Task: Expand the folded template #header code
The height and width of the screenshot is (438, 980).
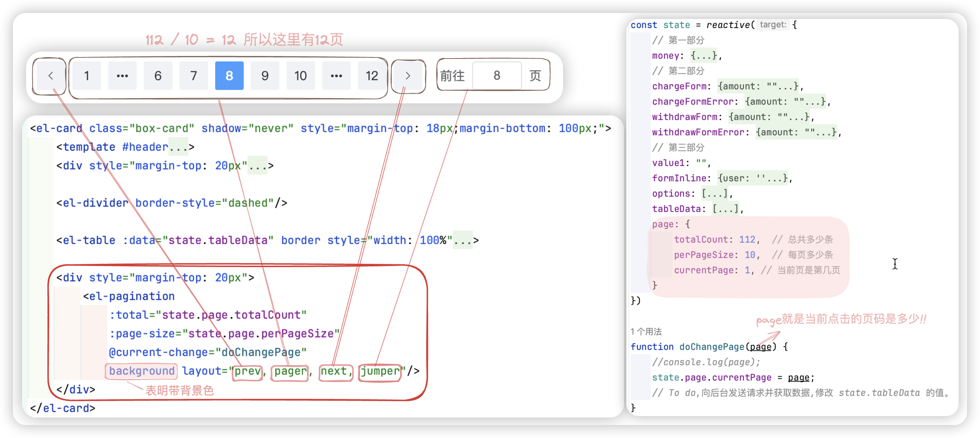Action: click(x=178, y=147)
